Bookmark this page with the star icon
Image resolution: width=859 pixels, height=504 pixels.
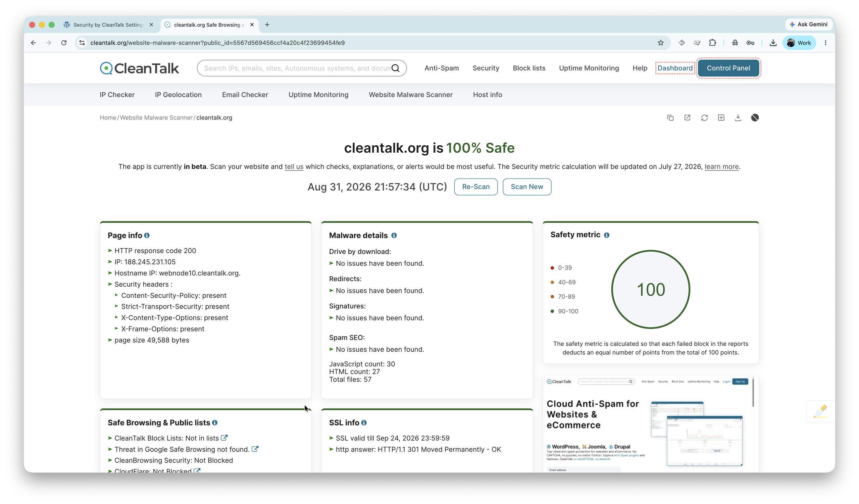coord(661,43)
